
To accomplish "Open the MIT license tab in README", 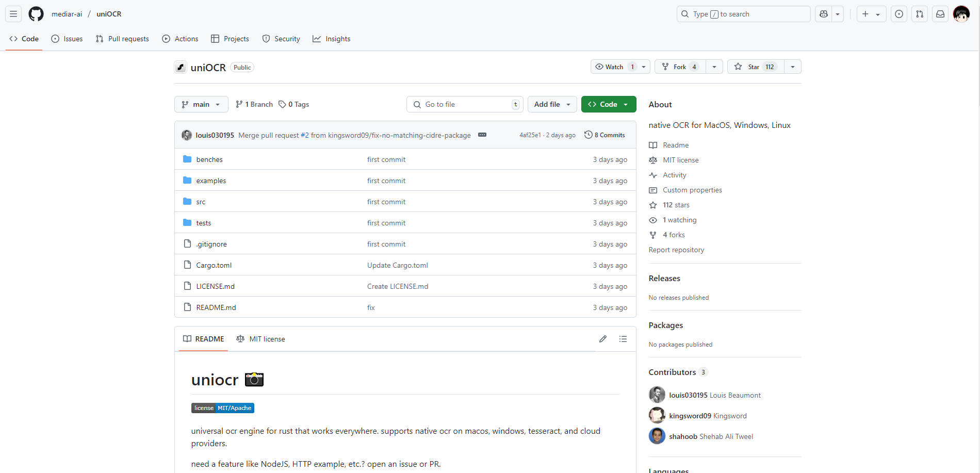I will coord(261,339).
